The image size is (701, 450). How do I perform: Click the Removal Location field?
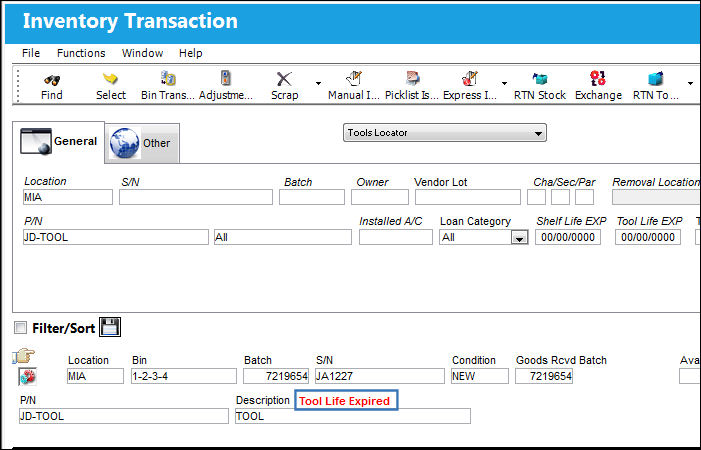click(x=656, y=197)
